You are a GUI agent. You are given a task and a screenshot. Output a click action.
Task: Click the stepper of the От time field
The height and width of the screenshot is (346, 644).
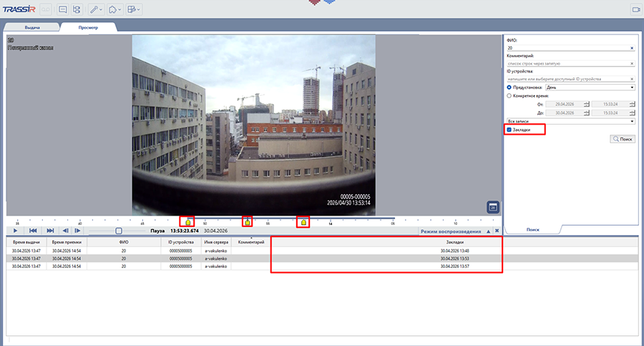click(632, 105)
